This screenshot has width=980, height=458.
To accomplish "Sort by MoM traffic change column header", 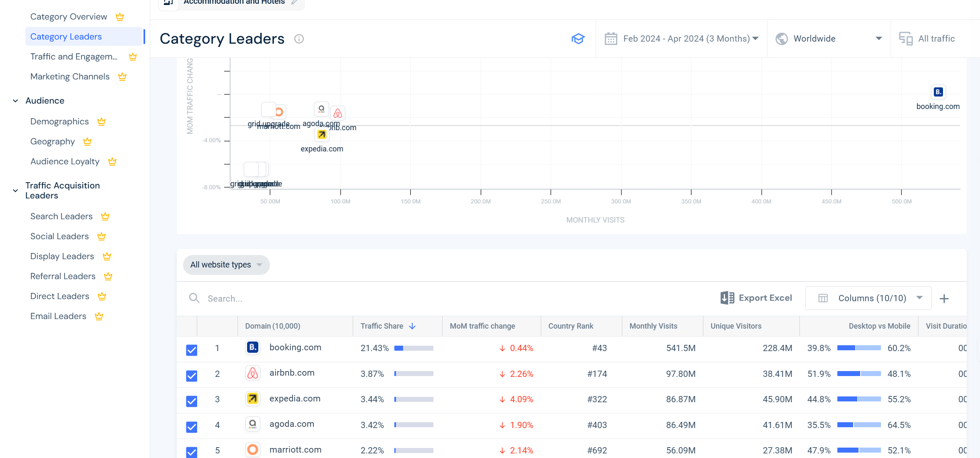I will [483, 326].
